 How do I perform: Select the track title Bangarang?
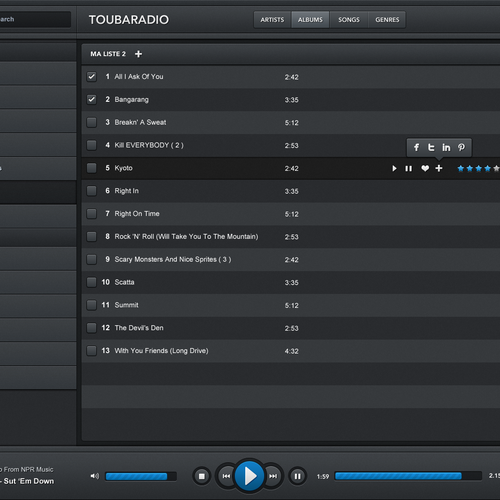[132, 100]
